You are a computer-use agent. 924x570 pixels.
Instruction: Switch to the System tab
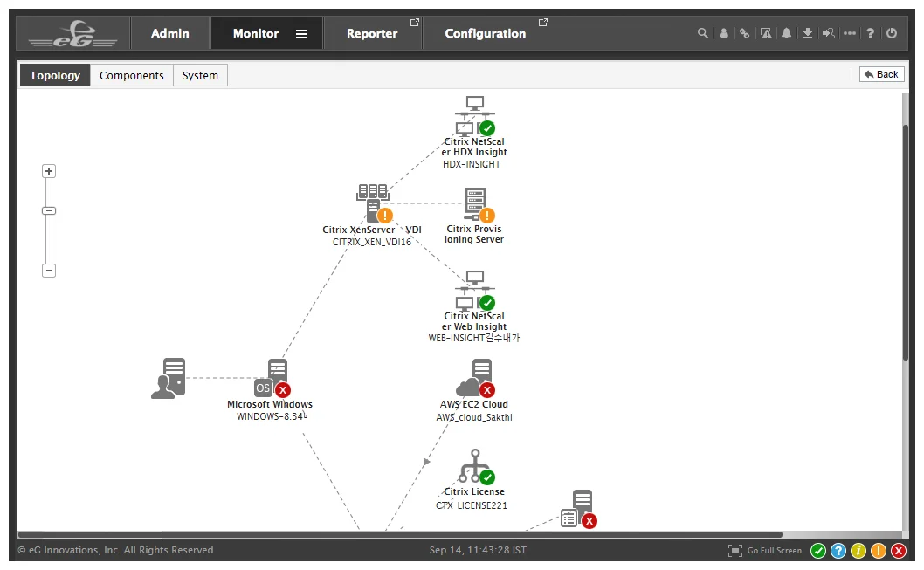click(x=200, y=75)
